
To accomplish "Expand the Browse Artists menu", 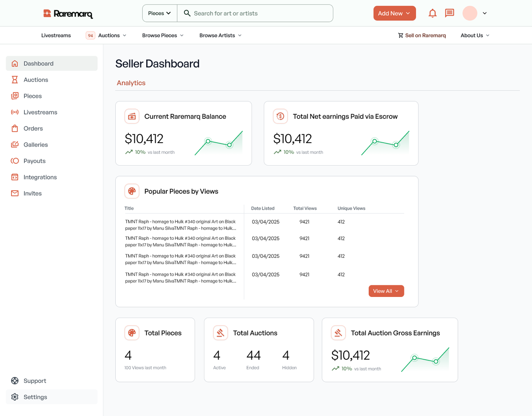I will (220, 35).
